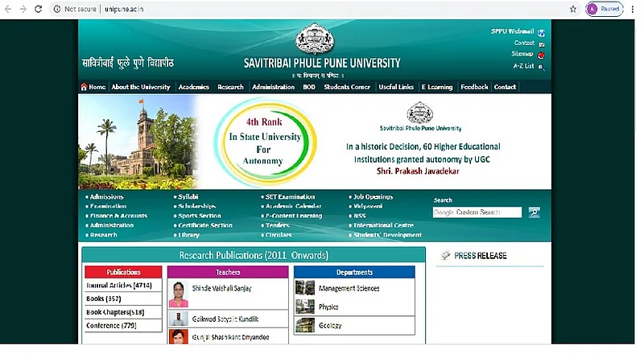Click the A-Z List magnifier icon

[541, 68]
